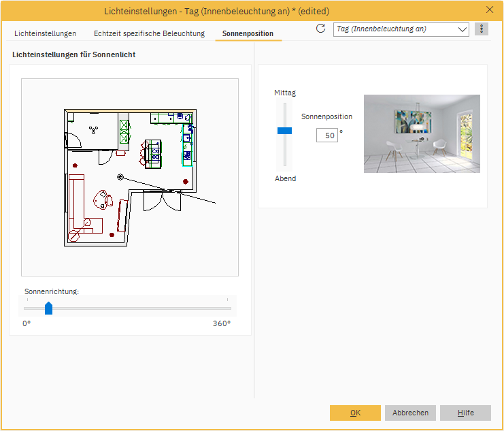
Task: Switch to the Lichteinstellungen tab
Action: pos(45,33)
